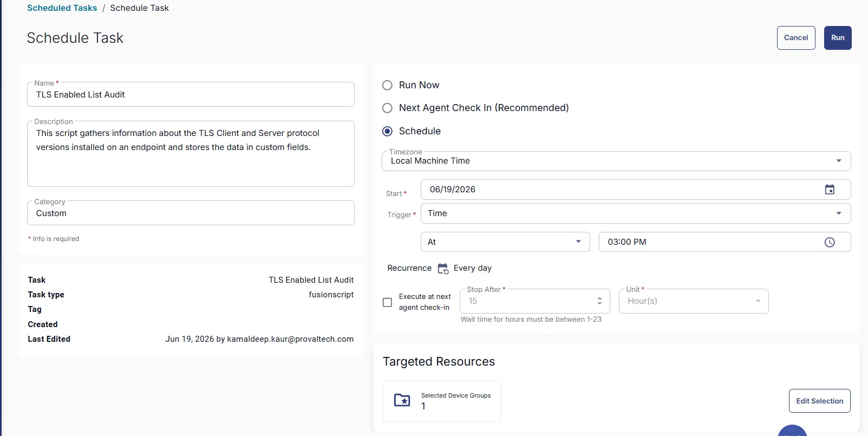
Task: Open the Unit Hour(s) dropdown
Action: [694, 301]
